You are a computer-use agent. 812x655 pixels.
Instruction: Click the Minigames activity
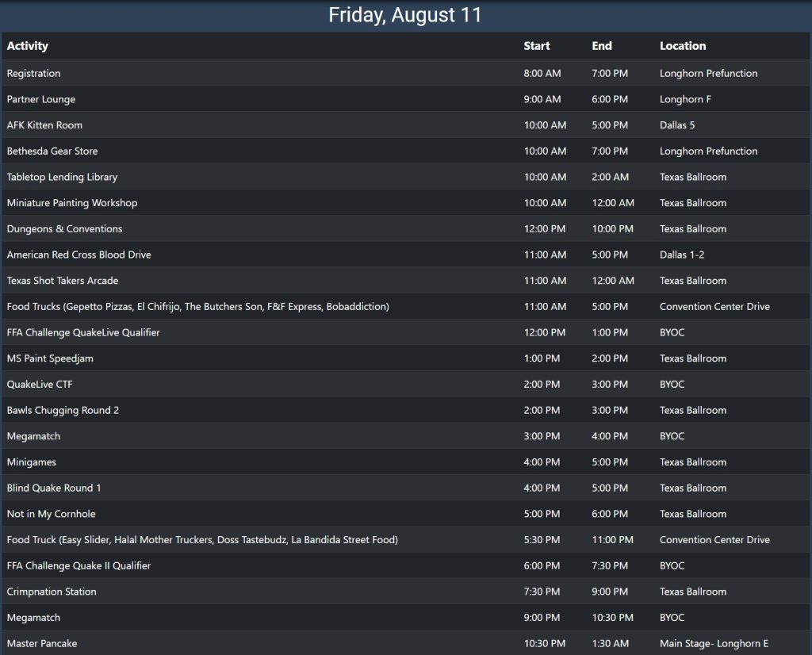(x=32, y=462)
